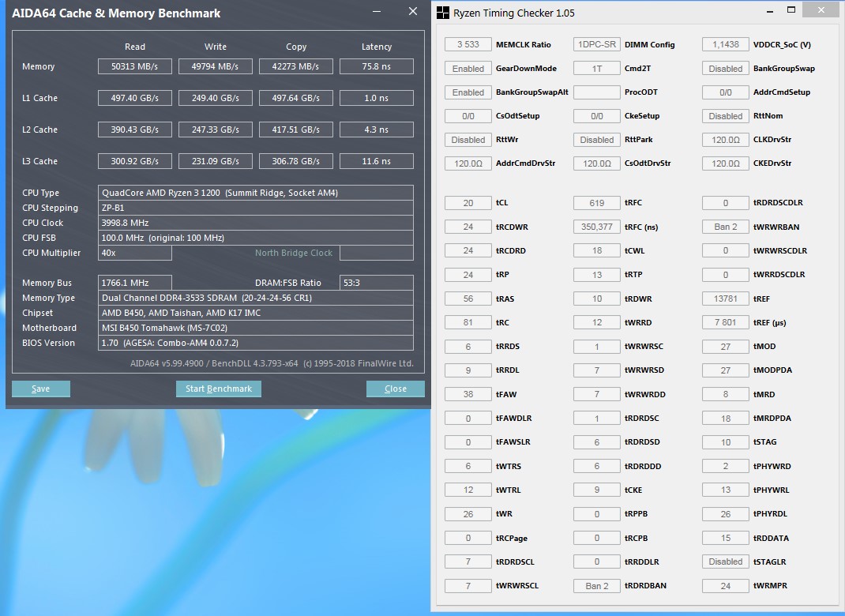Click the Ryzen Timing Checker app icon
The width and height of the screenshot is (845, 616).
442,13
